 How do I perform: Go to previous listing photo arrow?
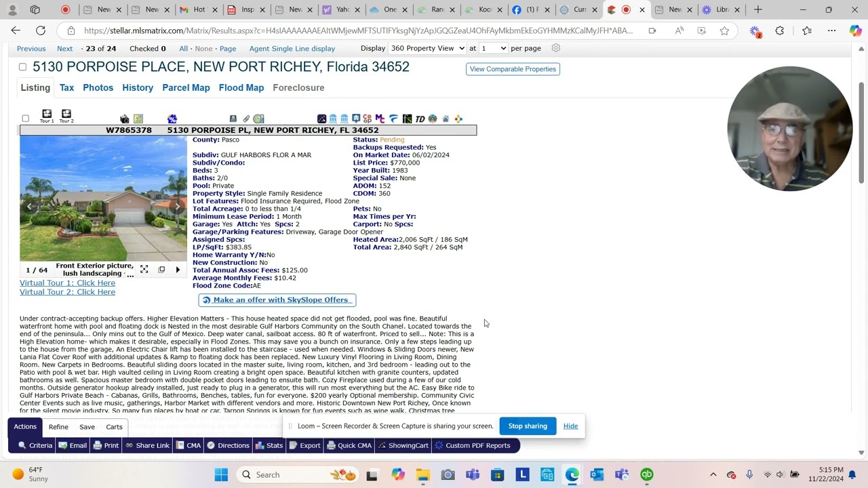(29, 207)
